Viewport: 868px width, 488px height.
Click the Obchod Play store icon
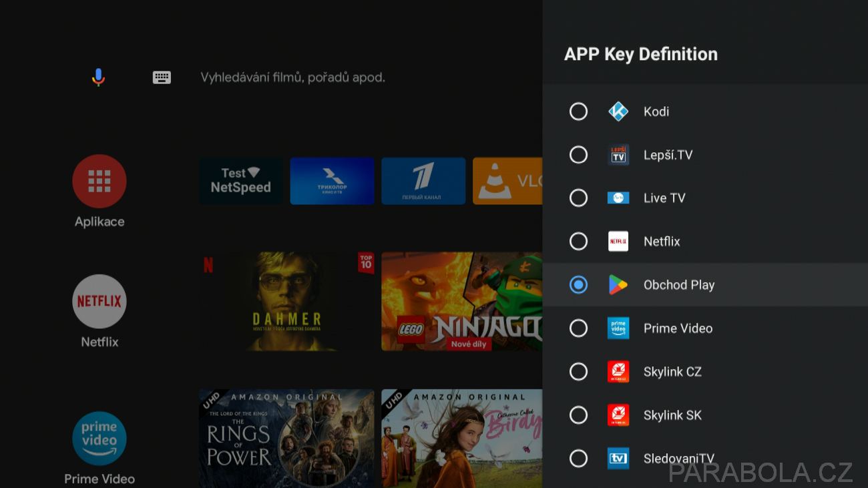point(618,285)
